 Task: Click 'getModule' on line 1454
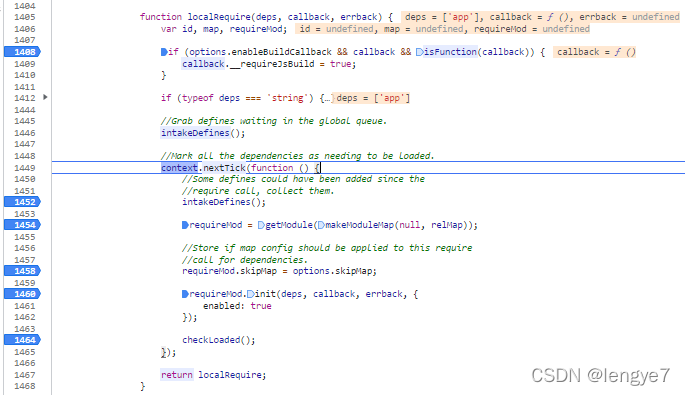pos(289,225)
